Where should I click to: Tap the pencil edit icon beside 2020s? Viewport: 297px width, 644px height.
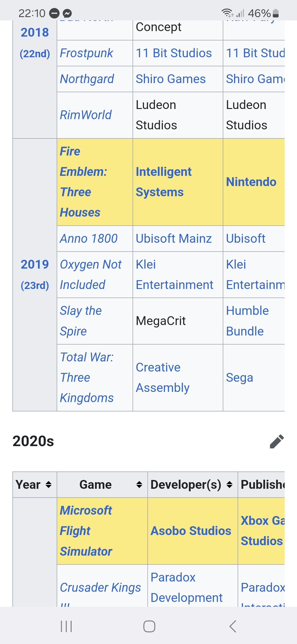pos(277,441)
